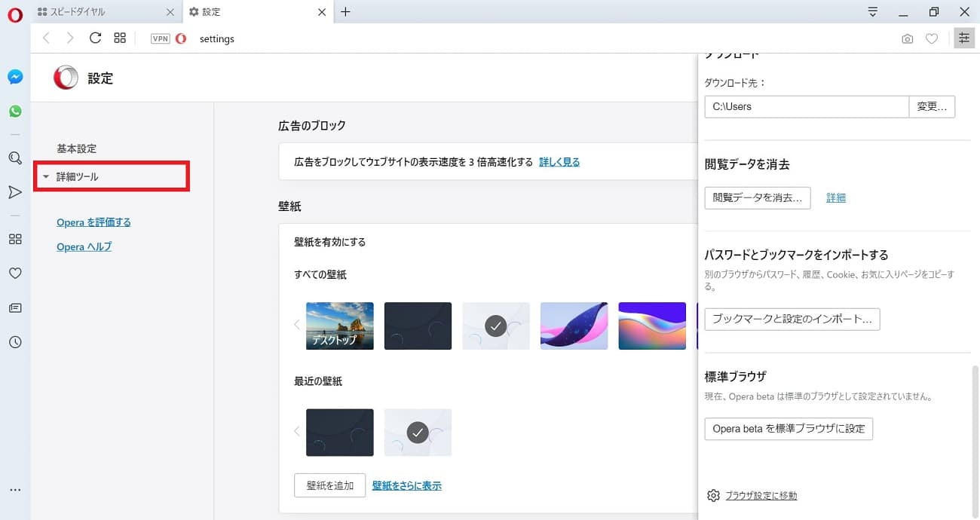Click the VPN badge in address bar
The image size is (980, 520).
coord(160,39)
